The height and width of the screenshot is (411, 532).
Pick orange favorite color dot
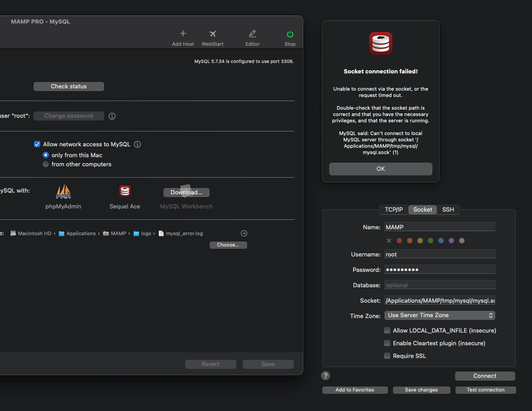point(410,241)
